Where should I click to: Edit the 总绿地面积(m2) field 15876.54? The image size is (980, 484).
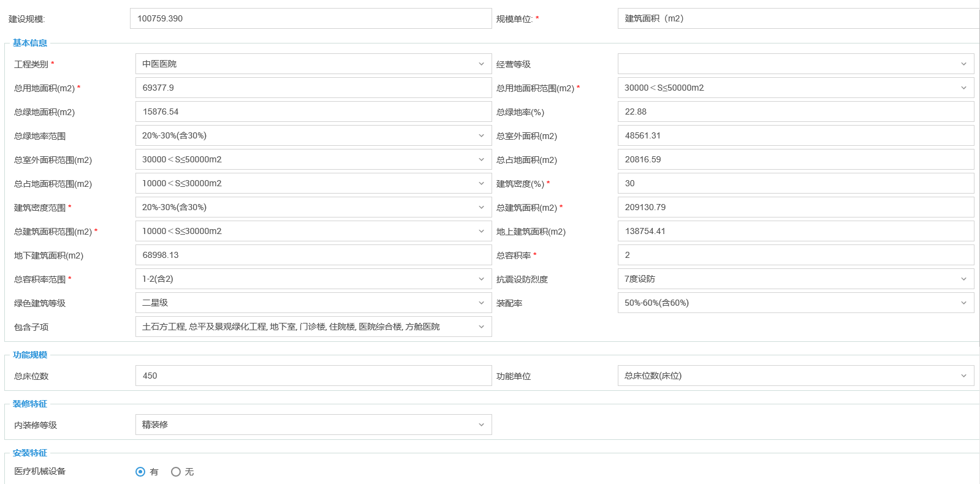(x=313, y=112)
